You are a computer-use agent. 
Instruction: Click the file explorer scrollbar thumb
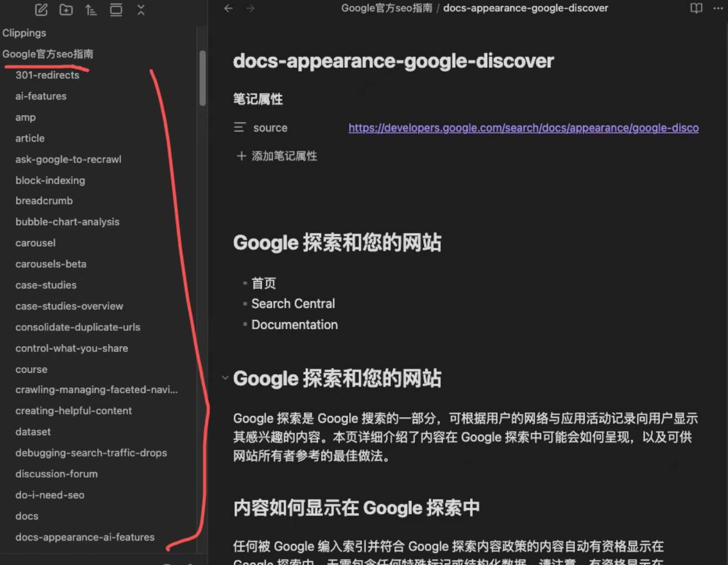click(203, 78)
